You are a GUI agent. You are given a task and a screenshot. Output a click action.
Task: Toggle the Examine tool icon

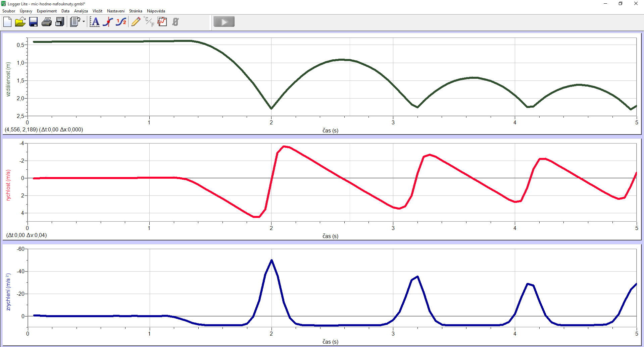tap(108, 22)
